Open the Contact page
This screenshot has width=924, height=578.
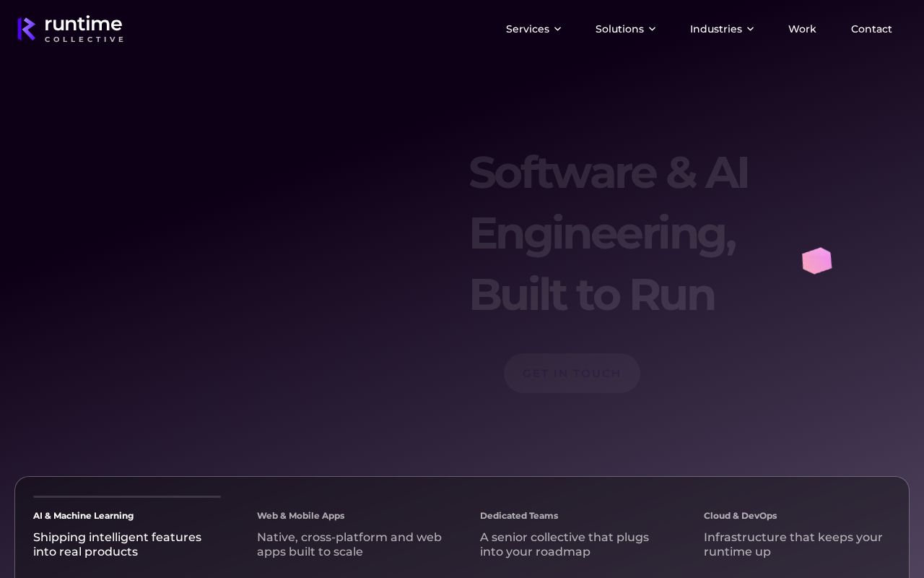pos(871,29)
